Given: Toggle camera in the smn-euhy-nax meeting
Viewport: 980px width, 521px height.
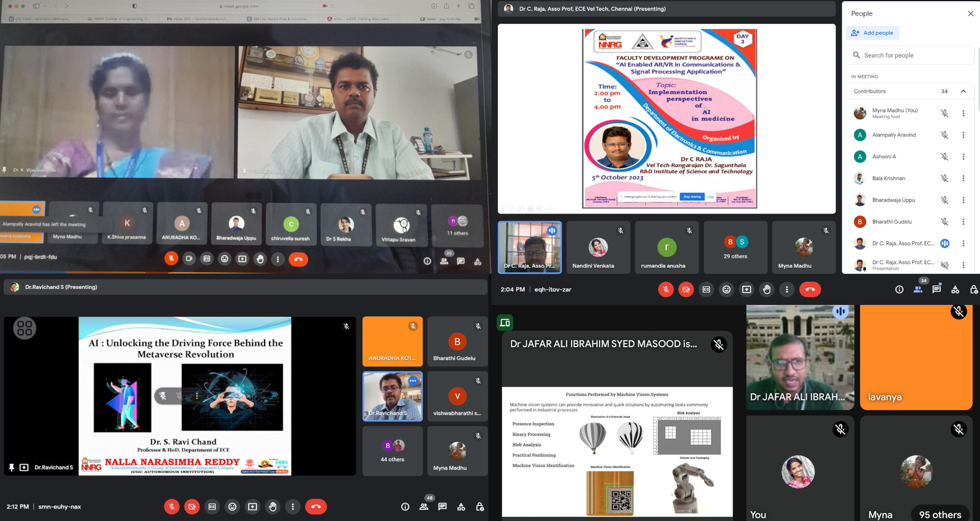Looking at the screenshot, I should pyautogui.click(x=192, y=507).
